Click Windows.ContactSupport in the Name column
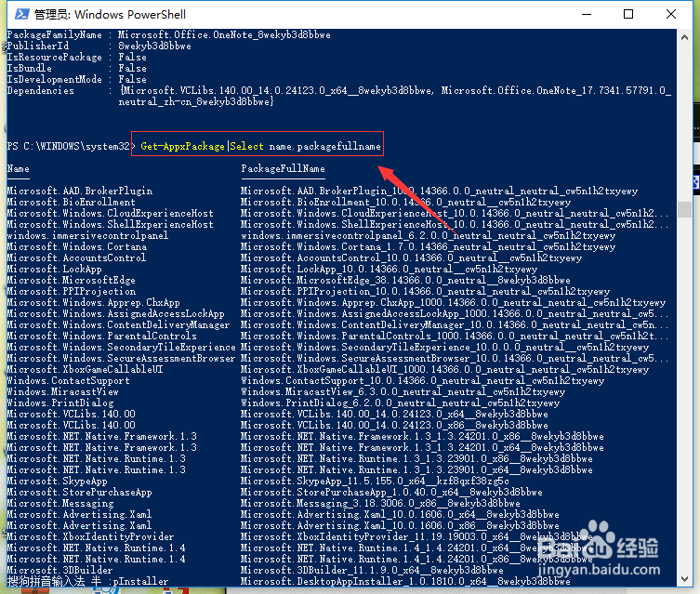The height and width of the screenshot is (594, 700). [x=68, y=381]
